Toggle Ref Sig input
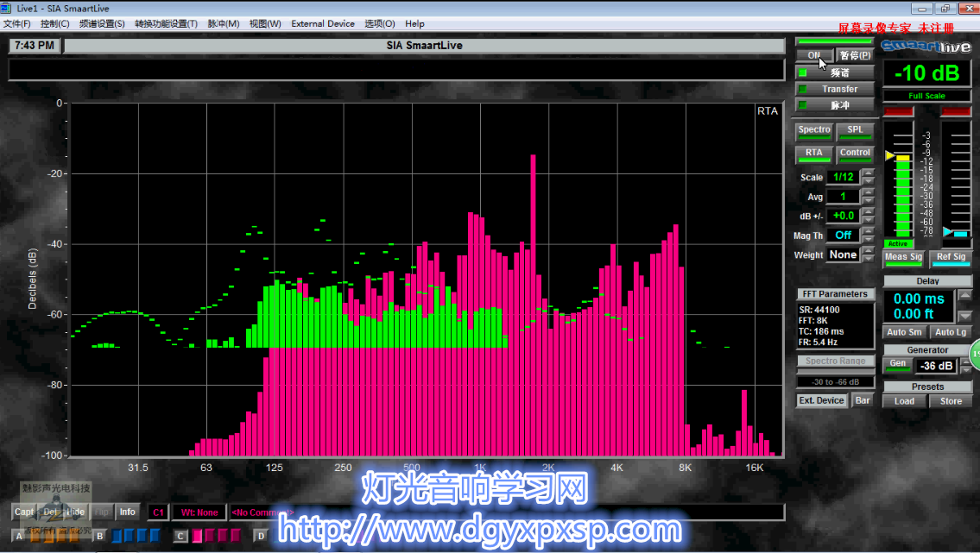This screenshot has height=553, width=980. pos(951,258)
